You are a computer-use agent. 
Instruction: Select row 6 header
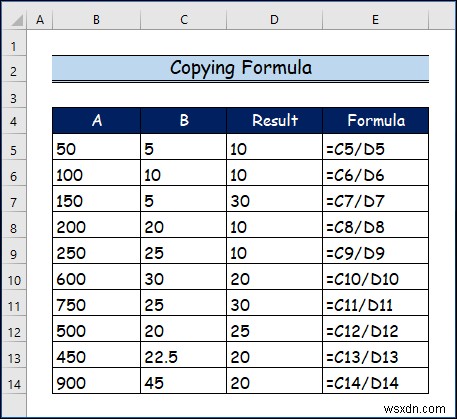click(x=14, y=173)
